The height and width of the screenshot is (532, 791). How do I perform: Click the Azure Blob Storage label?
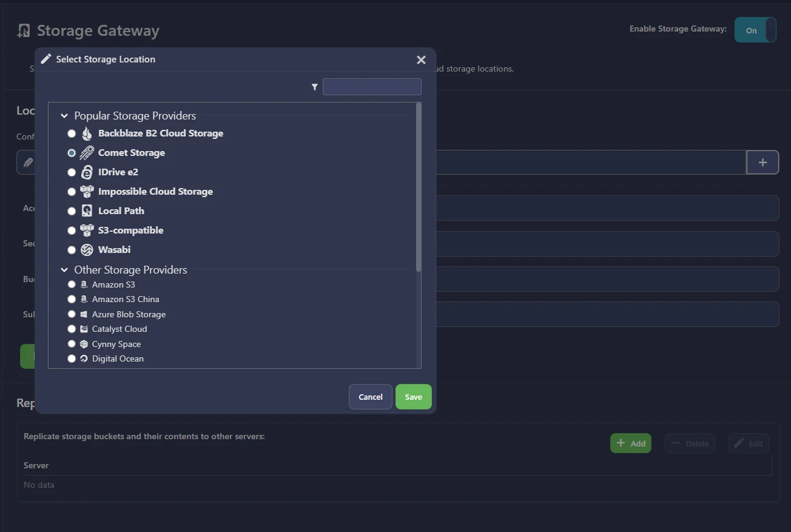coord(129,314)
